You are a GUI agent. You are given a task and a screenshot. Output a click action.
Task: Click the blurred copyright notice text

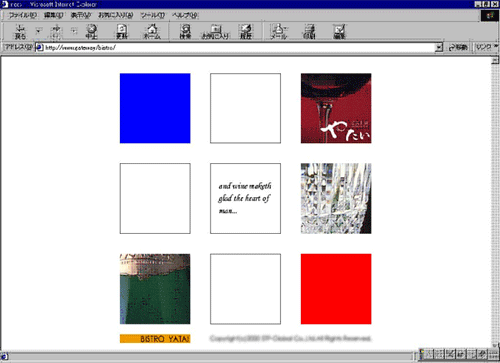[x=290, y=339]
